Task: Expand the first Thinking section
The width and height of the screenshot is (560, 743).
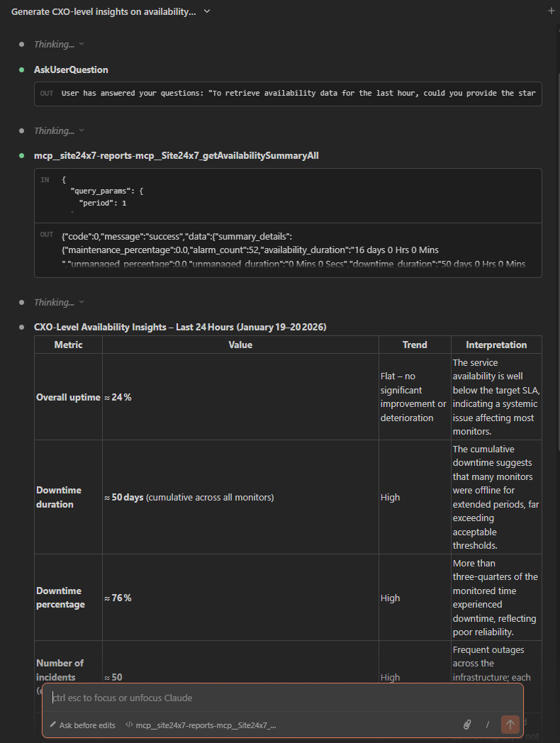Action: coord(58,44)
